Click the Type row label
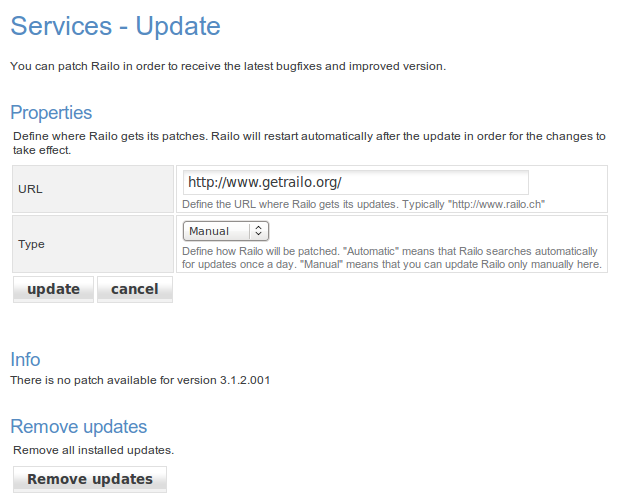This screenshot has width=618, height=500. pyautogui.click(x=31, y=244)
